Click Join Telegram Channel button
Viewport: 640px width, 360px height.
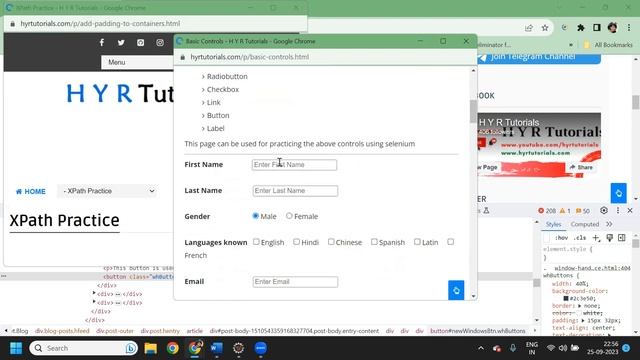tap(539, 57)
